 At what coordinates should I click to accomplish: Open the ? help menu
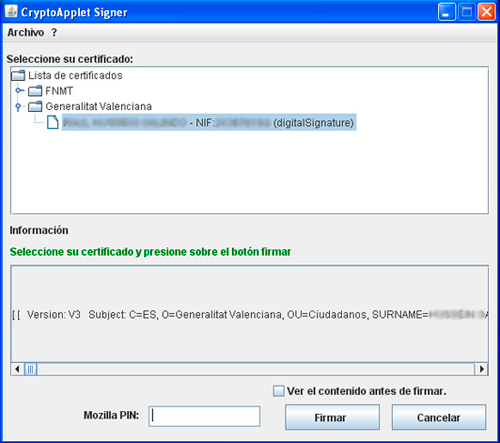coord(54,33)
